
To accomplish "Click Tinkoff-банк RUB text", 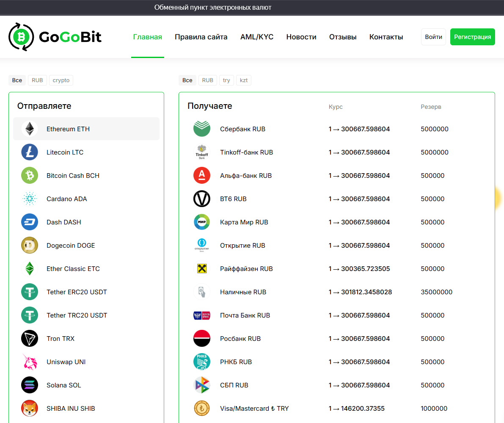I will pyautogui.click(x=247, y=152).
